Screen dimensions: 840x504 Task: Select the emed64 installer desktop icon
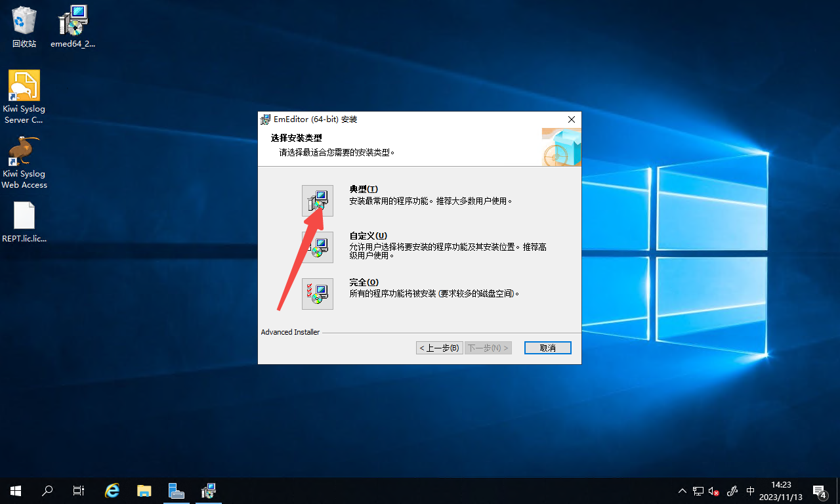(x=73, y=26)
